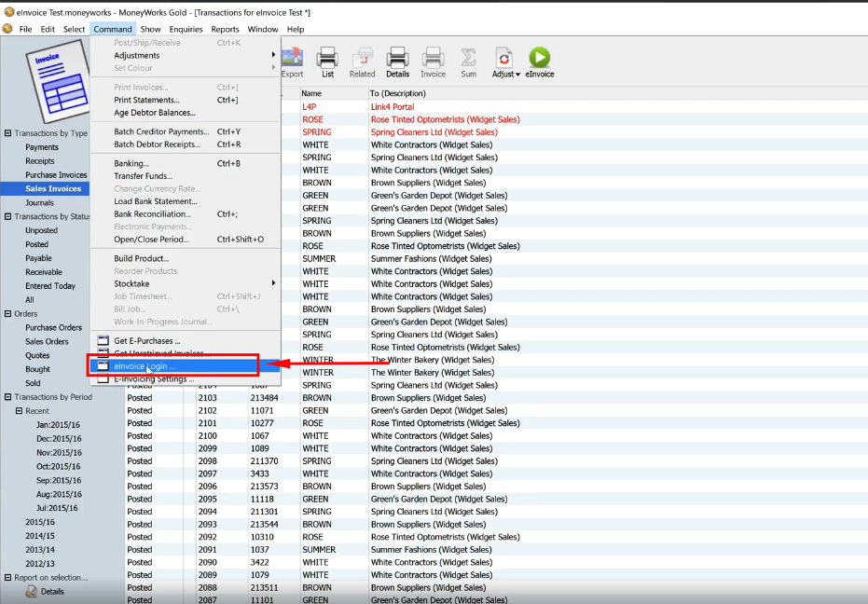
Task: Choose E-Invoicing Settings menu item
Action: 185,379
